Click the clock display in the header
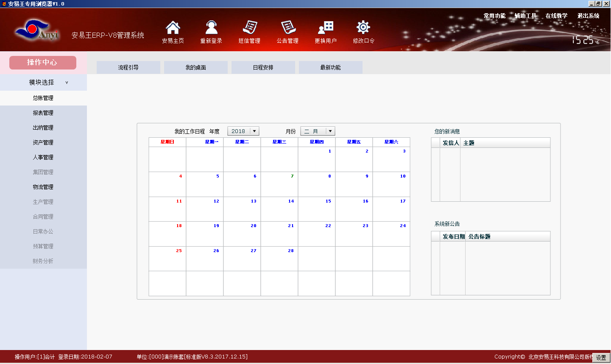The image size is (611, 364). 586,40
